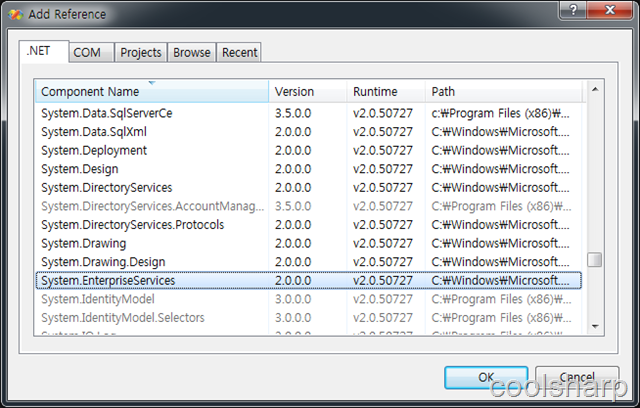Viewport: 640px width, 408px height.
Task: Open the COM tab
Action: [x=91, y=53]
